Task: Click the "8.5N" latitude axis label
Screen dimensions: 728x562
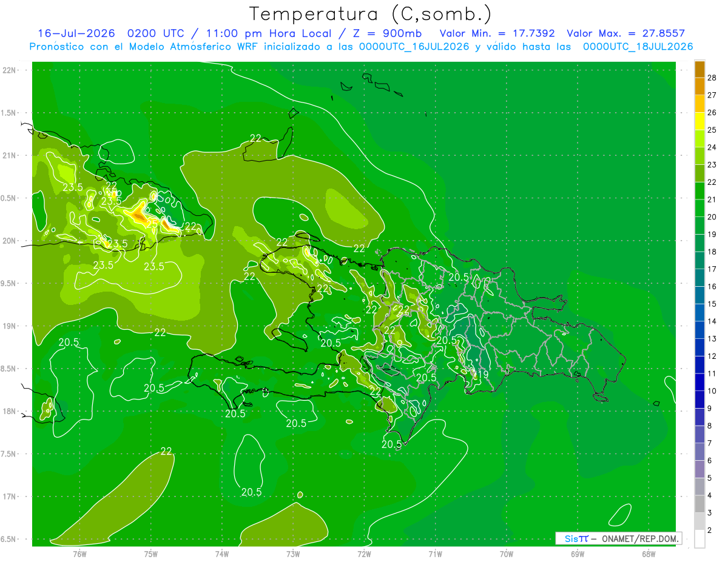Action: [8, 369]
